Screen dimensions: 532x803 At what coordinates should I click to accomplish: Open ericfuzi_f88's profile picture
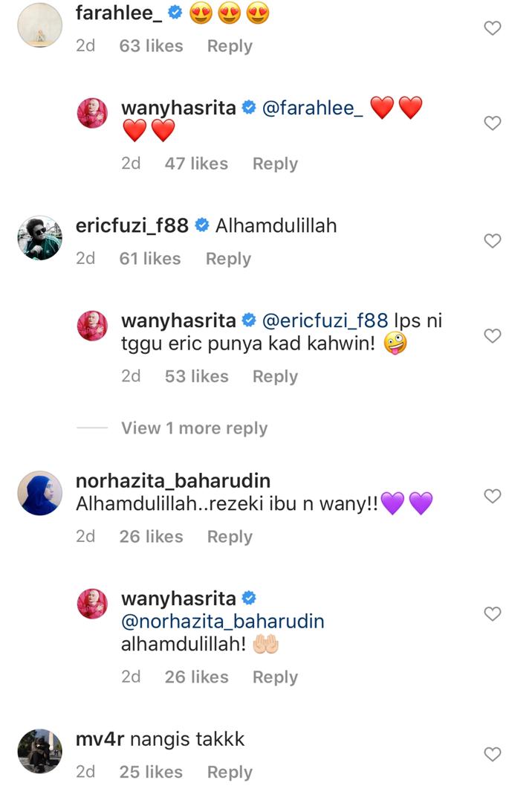point(40,238)
